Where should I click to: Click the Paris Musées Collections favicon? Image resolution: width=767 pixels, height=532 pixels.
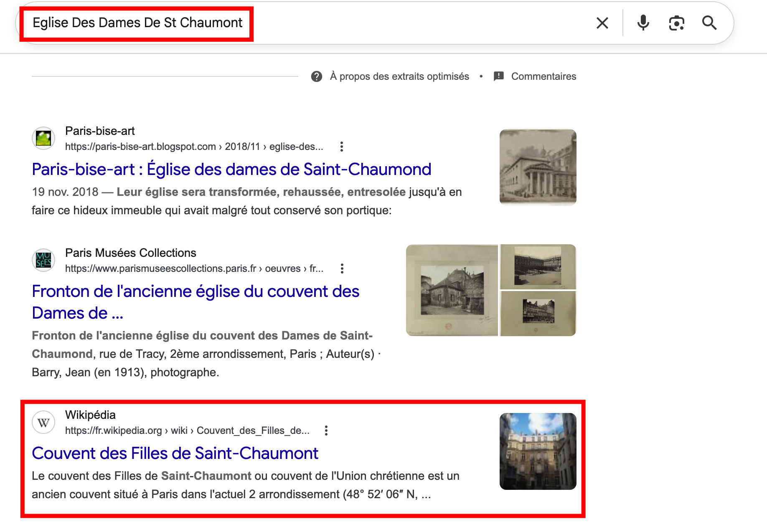coord(43,260)
